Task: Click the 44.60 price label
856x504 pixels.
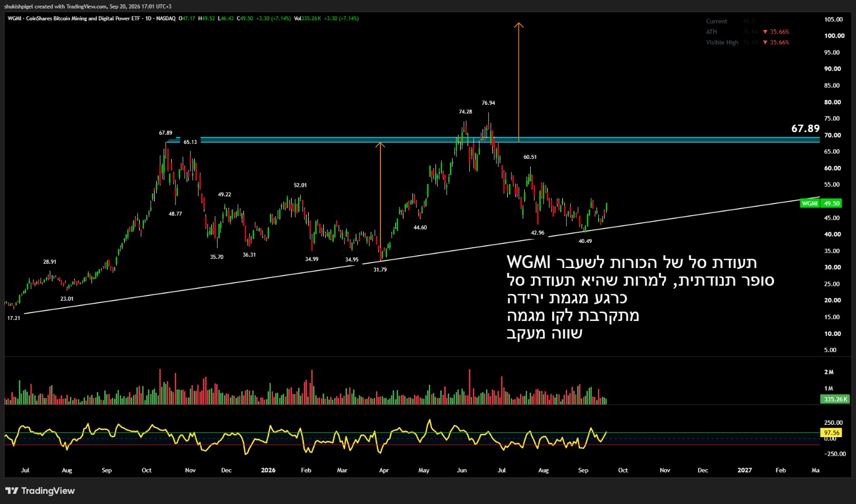Action: 420,227
